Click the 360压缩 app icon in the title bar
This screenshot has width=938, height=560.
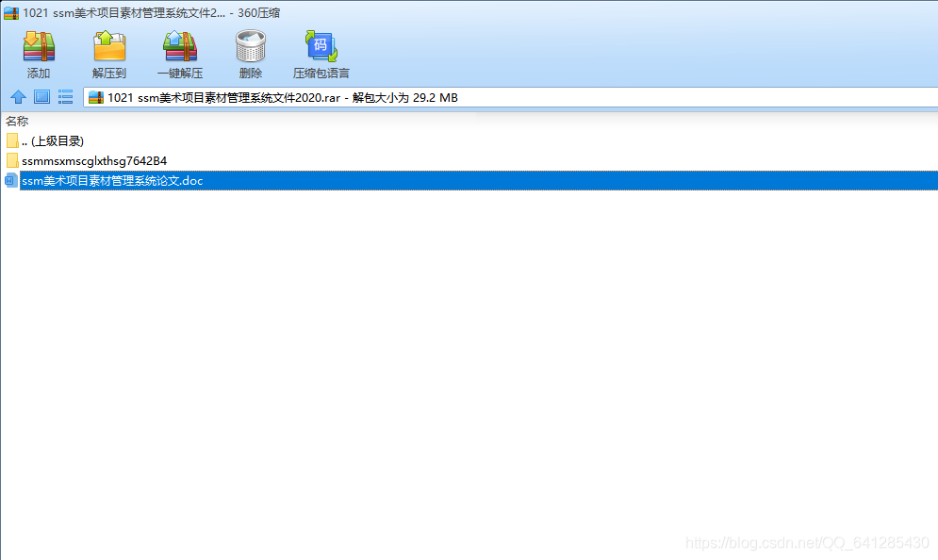pyautogui.click(x=11, y=12)
